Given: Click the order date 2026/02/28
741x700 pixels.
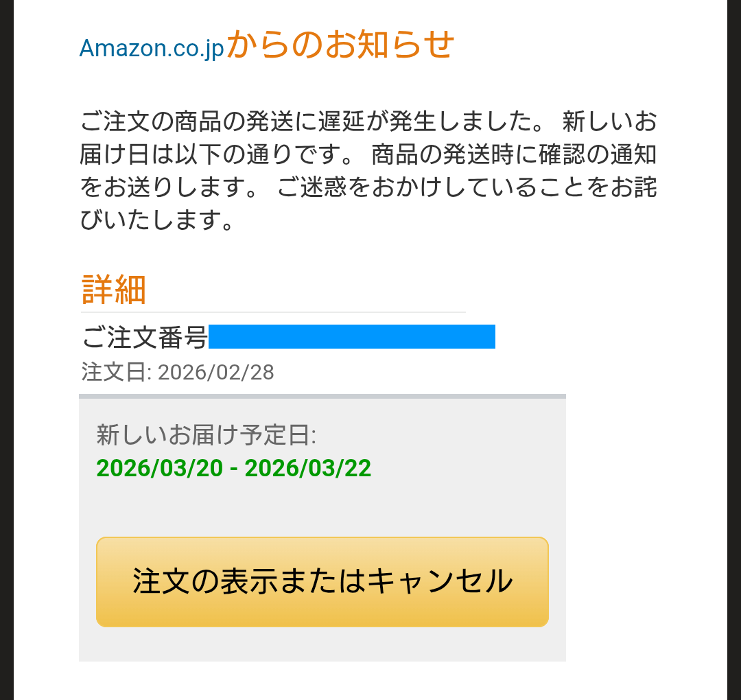Looking at the screenshot, I should 216,372.
